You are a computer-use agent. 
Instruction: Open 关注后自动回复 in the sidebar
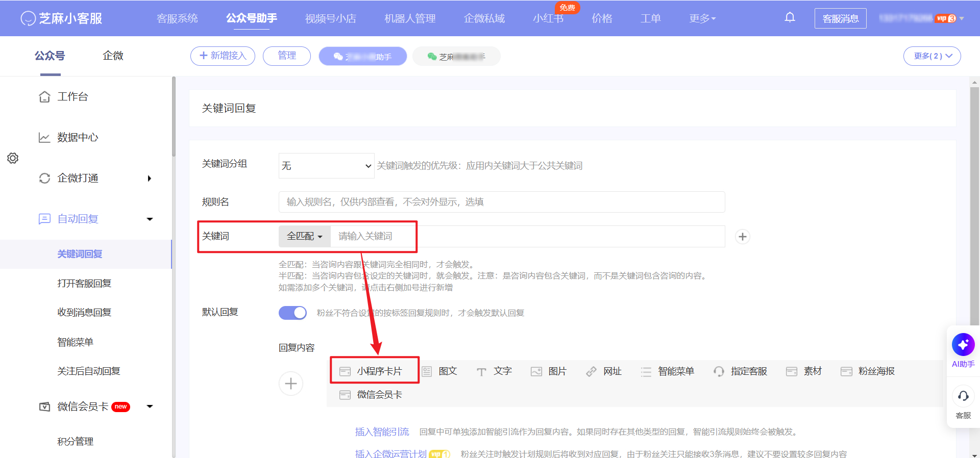coord(89,371)
